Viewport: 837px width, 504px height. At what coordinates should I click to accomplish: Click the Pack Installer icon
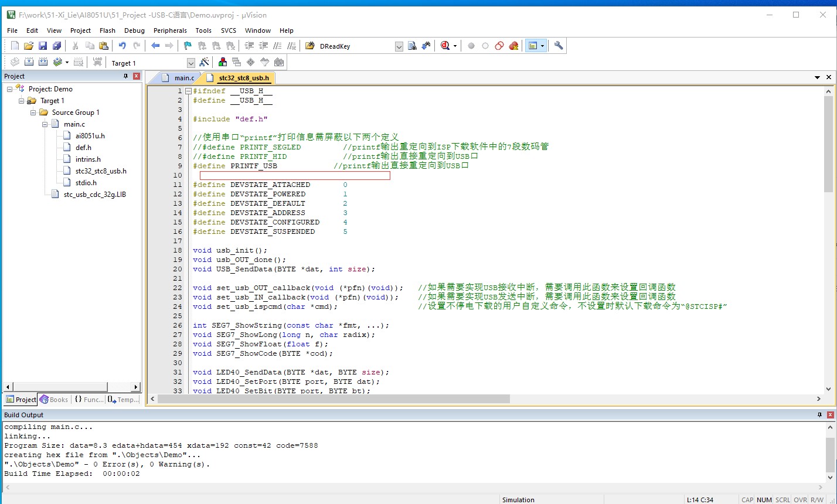[279, 62]
